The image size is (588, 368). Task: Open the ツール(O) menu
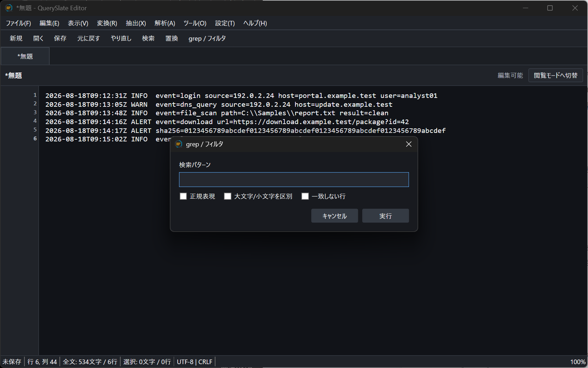tap(195, 23)
